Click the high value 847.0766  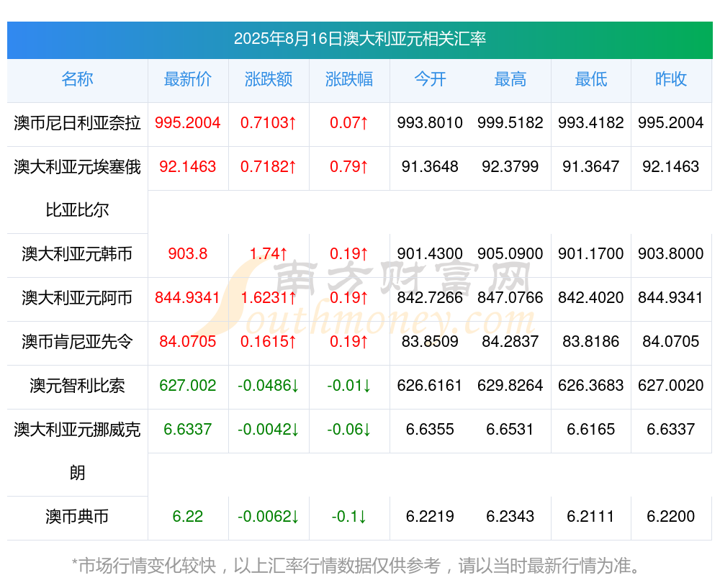point(510,298)
